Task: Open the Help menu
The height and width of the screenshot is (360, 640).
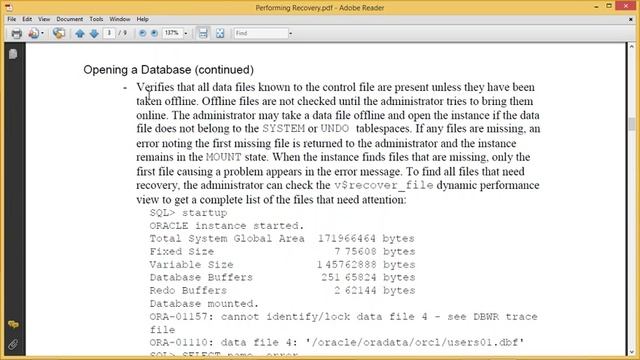Action: tap(142, 19)
